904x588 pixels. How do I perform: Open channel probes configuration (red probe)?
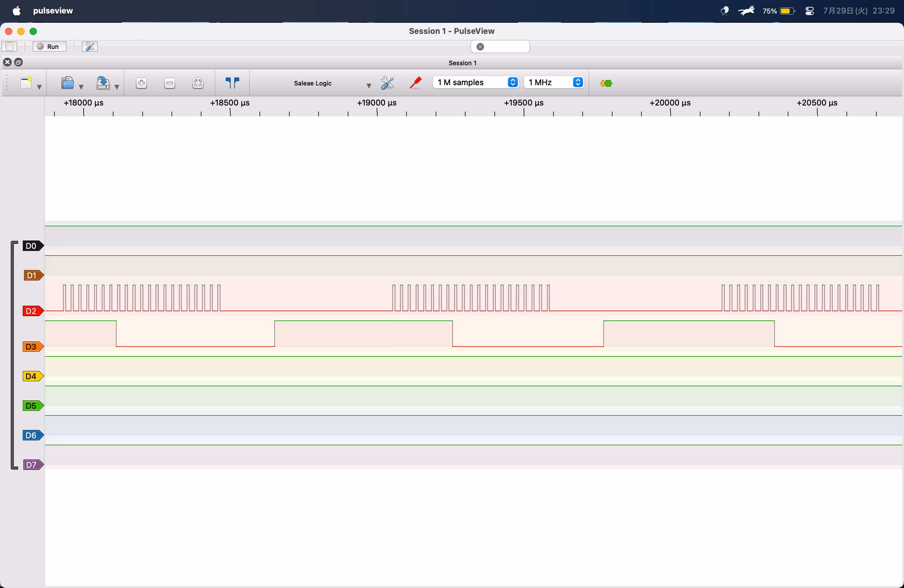point(415,83)
